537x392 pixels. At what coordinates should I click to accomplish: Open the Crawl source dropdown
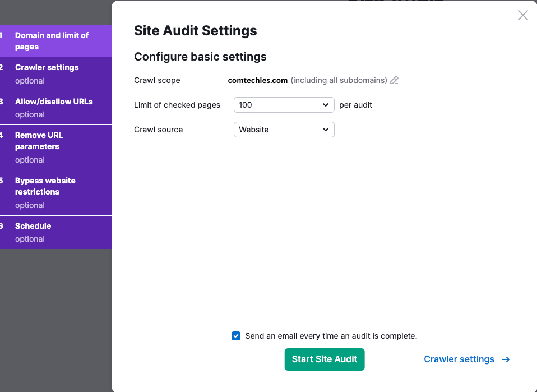coord(284,130)
